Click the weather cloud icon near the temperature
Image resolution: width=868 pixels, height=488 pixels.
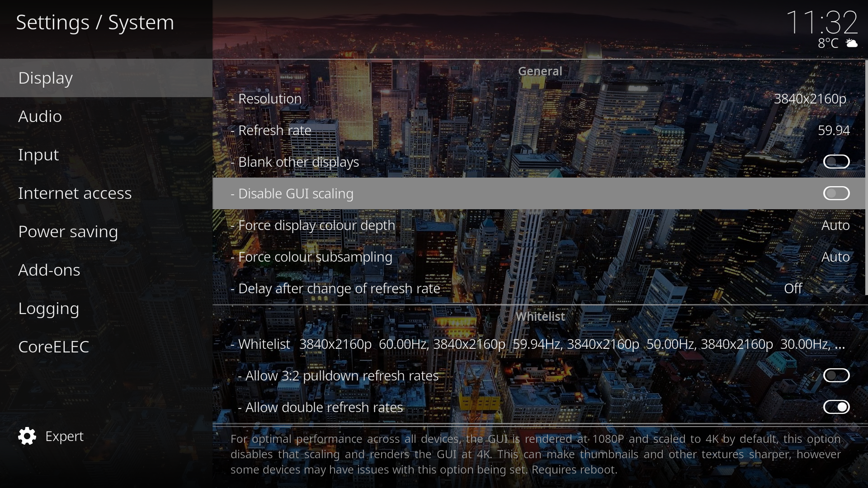tap(851, 43)
